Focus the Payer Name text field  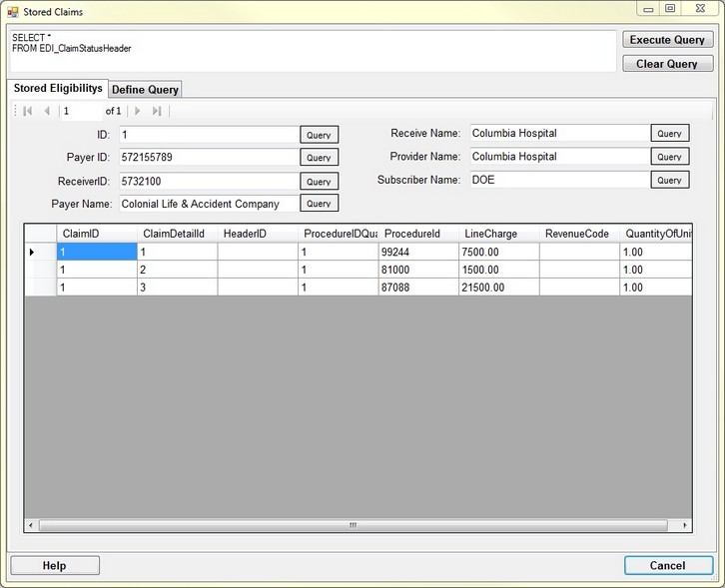[208, 204]
